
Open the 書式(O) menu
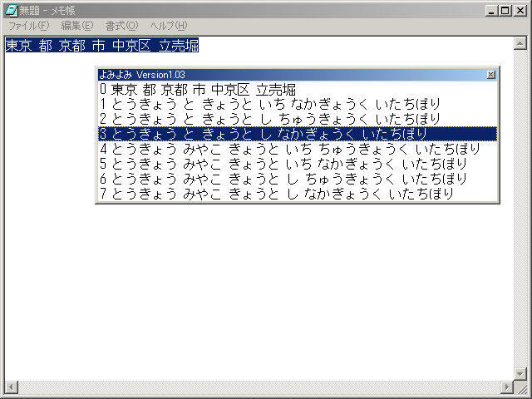coord(122,26)
